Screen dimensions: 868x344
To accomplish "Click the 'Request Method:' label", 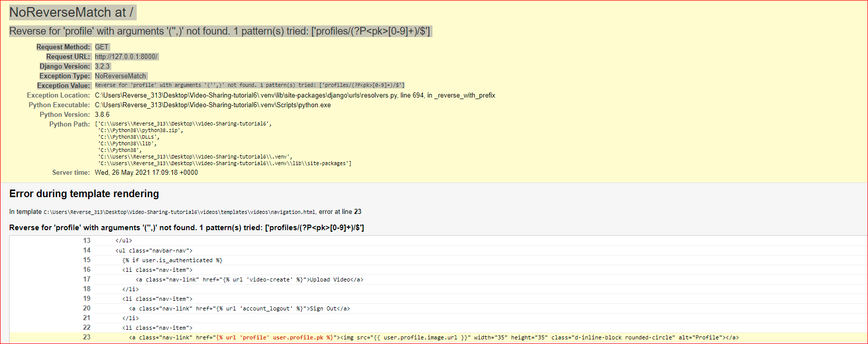I will coord(63,47).
